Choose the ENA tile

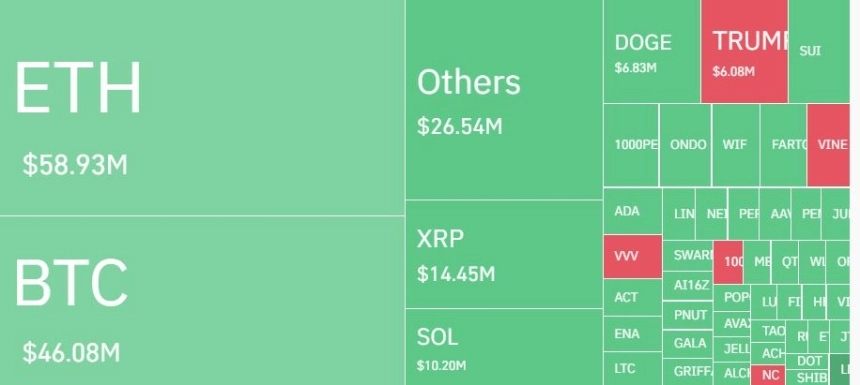click(x=633, y=333)
